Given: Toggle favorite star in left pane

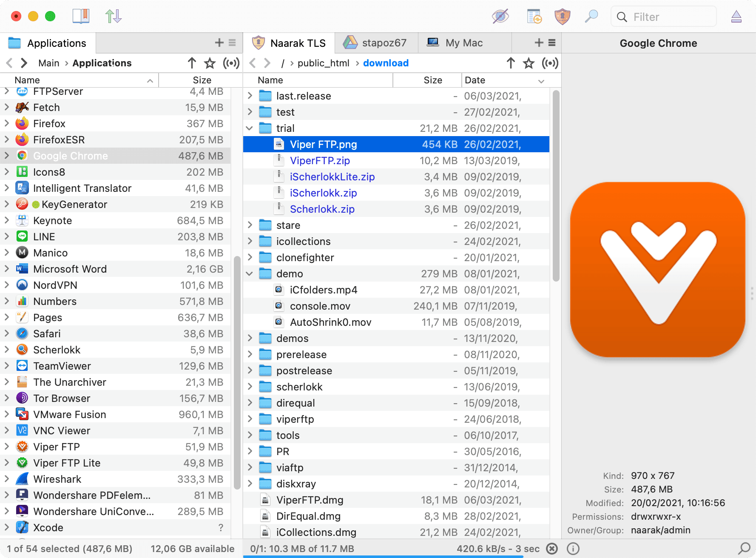Looking at the screenshot, I should [210, 63].
